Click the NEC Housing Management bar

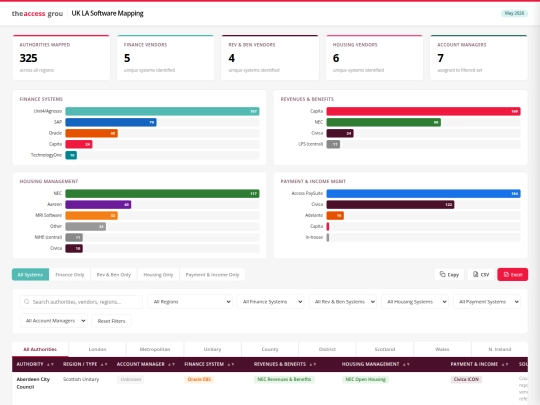pyautogui.click(x=162, y=194)
